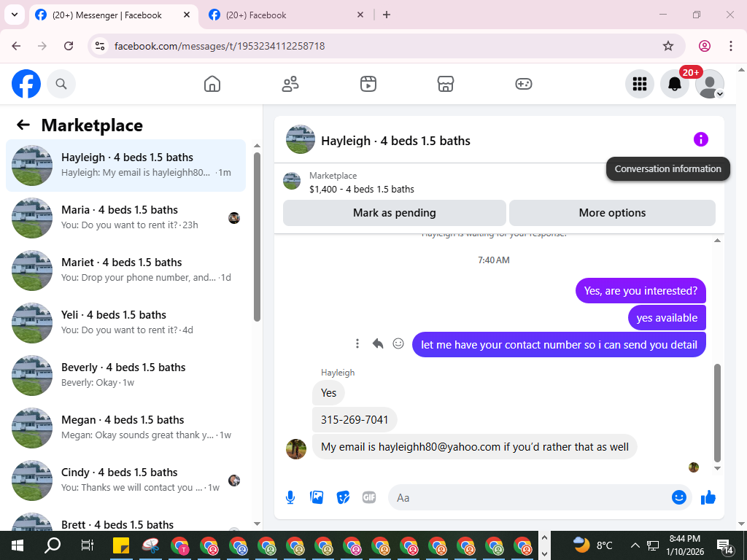This screenshot has height=560, width=747.
Task: Click the phone number 315-269-7041 message
Action: tap(355, 419)
